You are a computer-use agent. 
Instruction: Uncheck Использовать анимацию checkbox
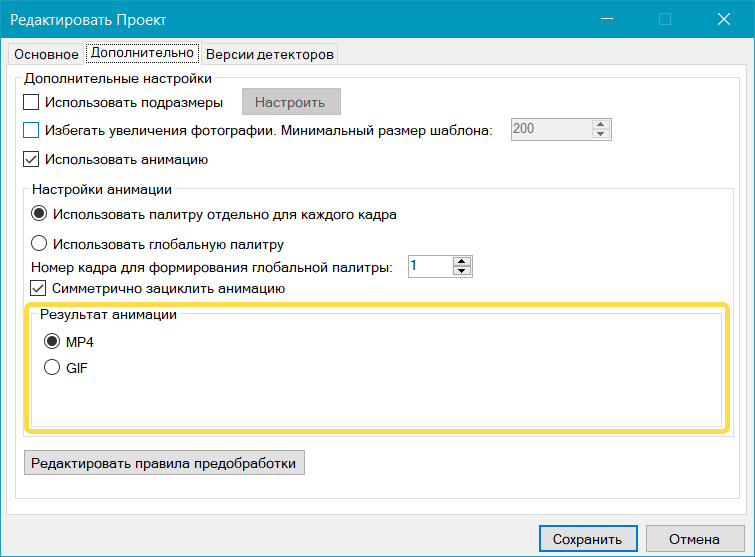coord(31,159)
